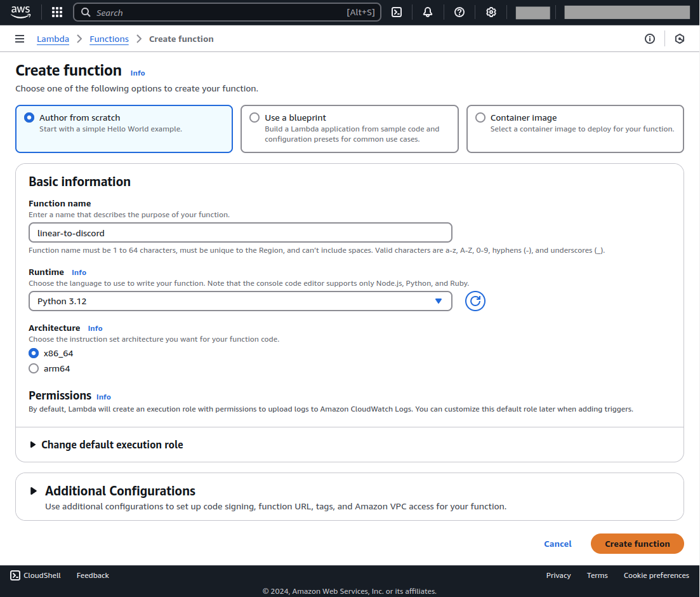
Task: Click the Create function button
Action: pos(637,544)
